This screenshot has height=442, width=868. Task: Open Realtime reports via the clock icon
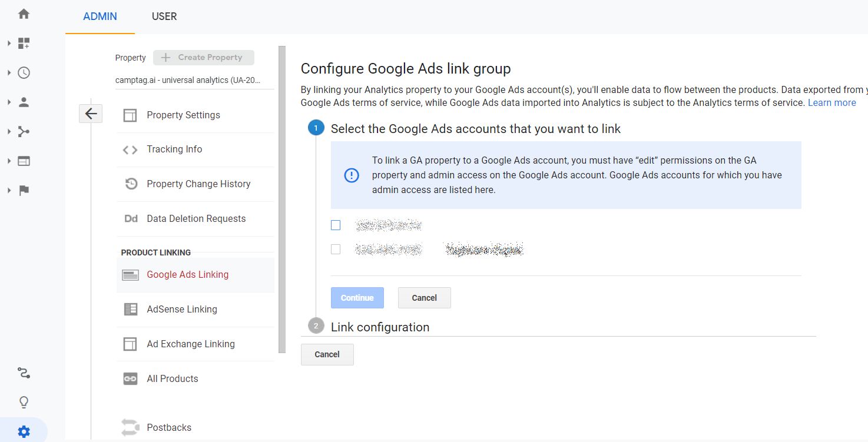click(24, 72)
